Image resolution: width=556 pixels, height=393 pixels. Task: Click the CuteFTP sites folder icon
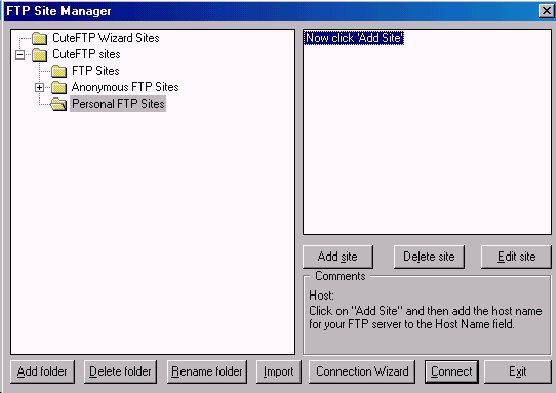[39, 55]
